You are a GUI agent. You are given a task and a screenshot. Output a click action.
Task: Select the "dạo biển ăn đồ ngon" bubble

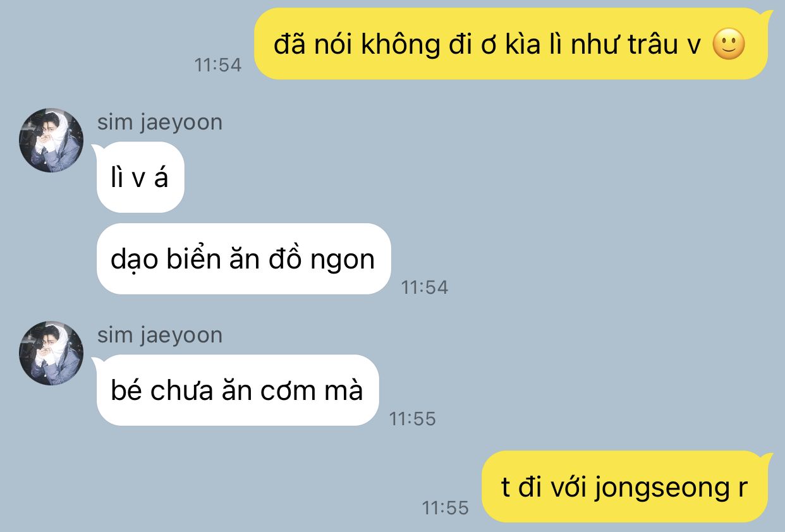tap(243, 258)
